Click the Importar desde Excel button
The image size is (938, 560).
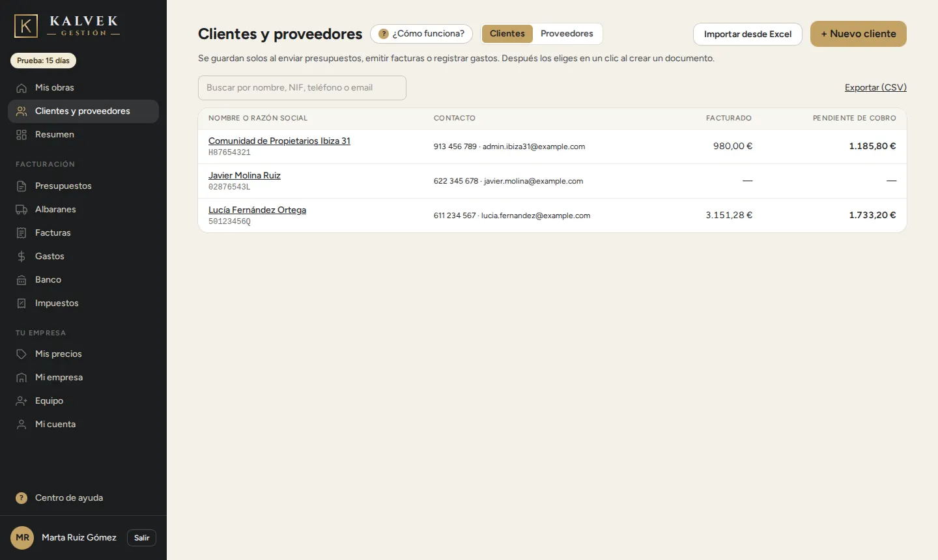coord(748,34)
